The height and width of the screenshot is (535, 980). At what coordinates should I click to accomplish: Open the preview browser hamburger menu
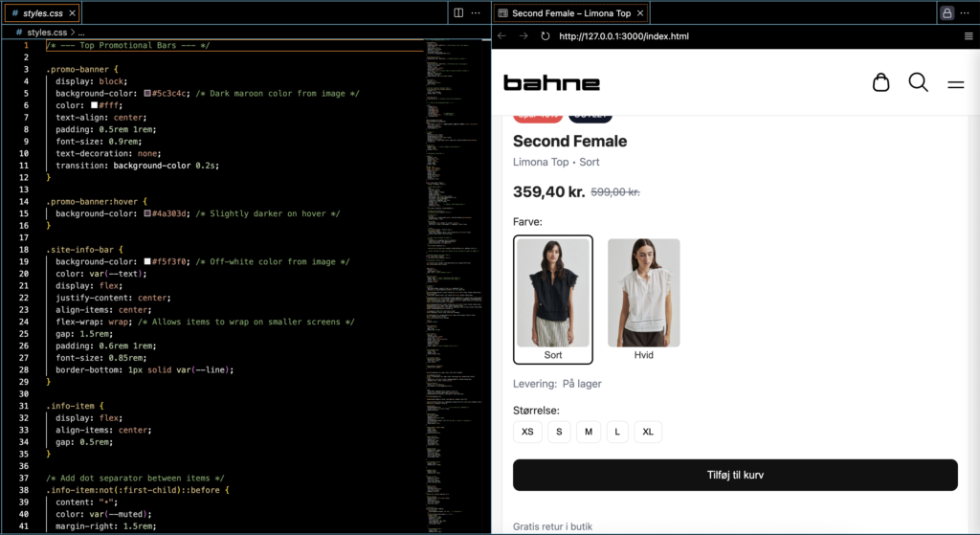click(x=969, y=36)
